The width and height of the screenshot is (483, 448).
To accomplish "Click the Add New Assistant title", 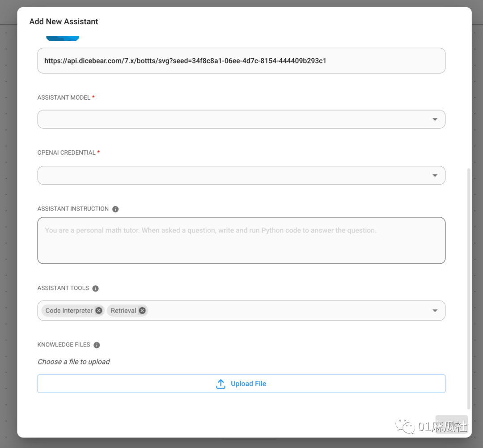I will click(x=64, y=21).
